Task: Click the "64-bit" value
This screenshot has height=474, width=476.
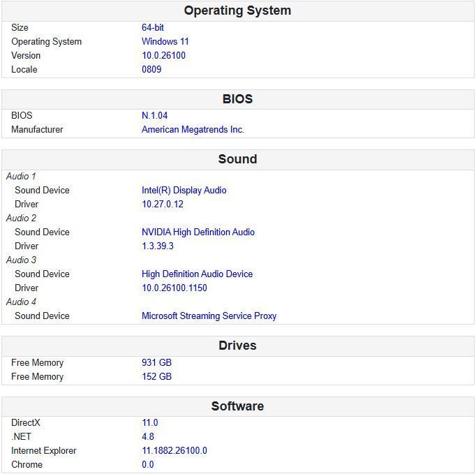Action: tap(153, 28)
